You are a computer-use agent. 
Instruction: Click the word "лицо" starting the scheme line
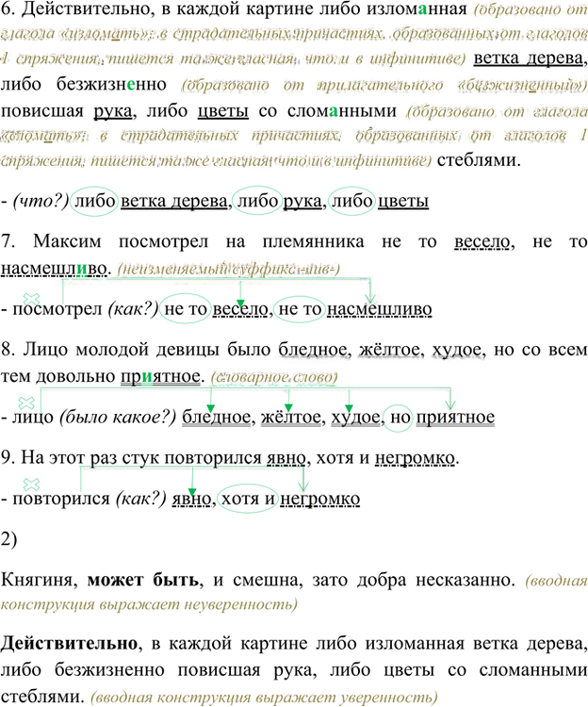click(33, 417)
